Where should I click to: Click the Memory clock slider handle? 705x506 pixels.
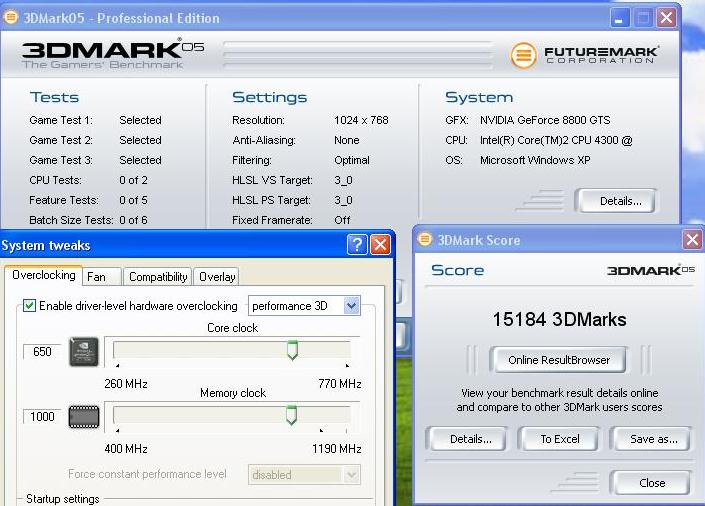[x=291, y=415]
